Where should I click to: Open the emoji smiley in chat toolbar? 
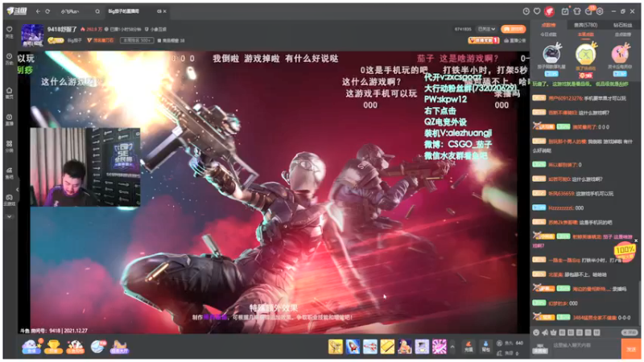tap(536, 333)
